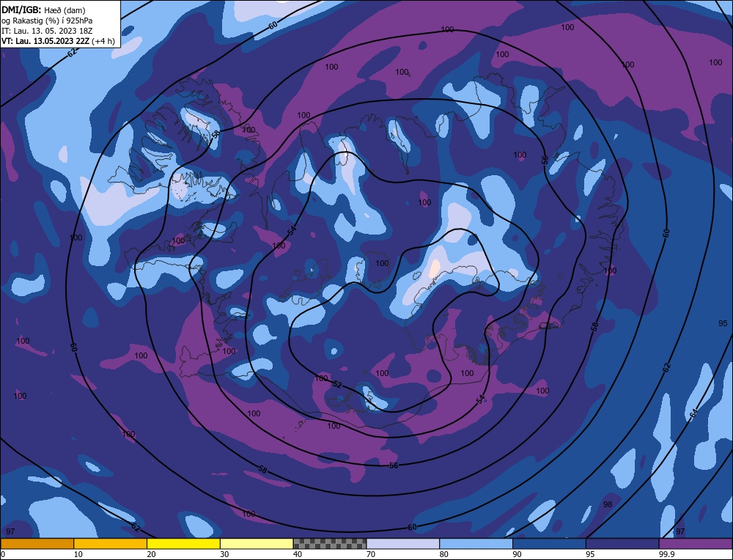Click the '64' contour label
The height and width of the screenshot is (560, 733).
[x=693, y=413]
